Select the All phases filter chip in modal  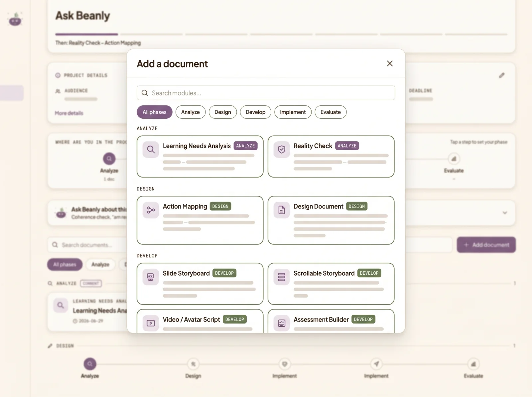155,112
